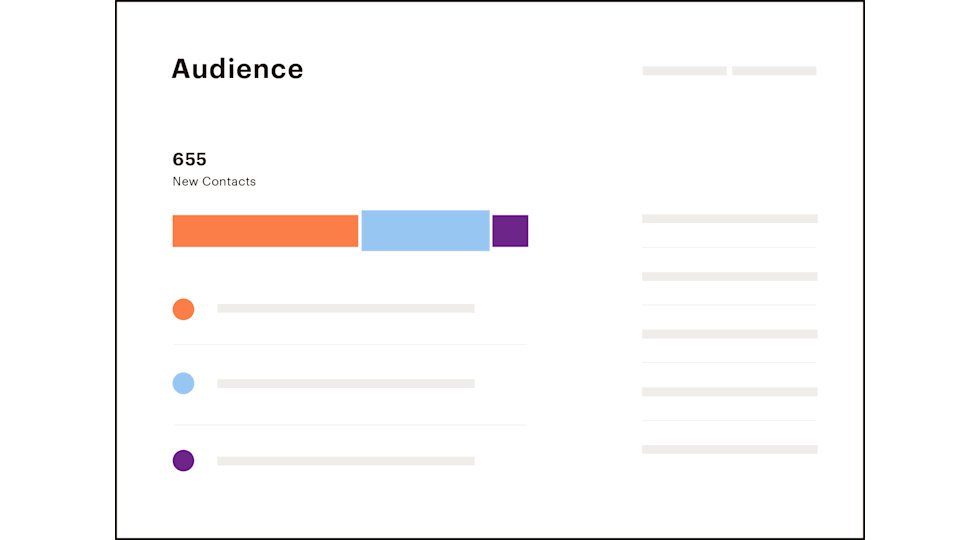980x540 pixels.
Task: Open the second top-right placeholder tab
Action: coord(774,71)
